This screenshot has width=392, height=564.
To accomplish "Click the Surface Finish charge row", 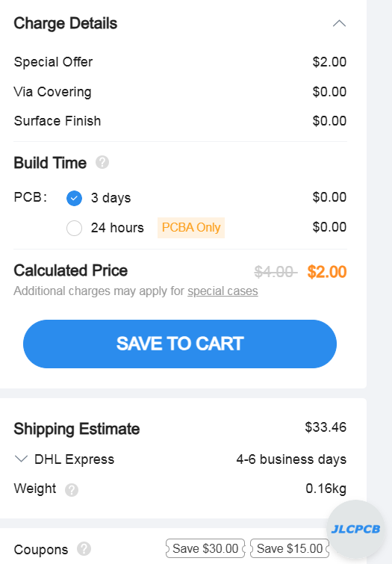I will tap(180, 121).
